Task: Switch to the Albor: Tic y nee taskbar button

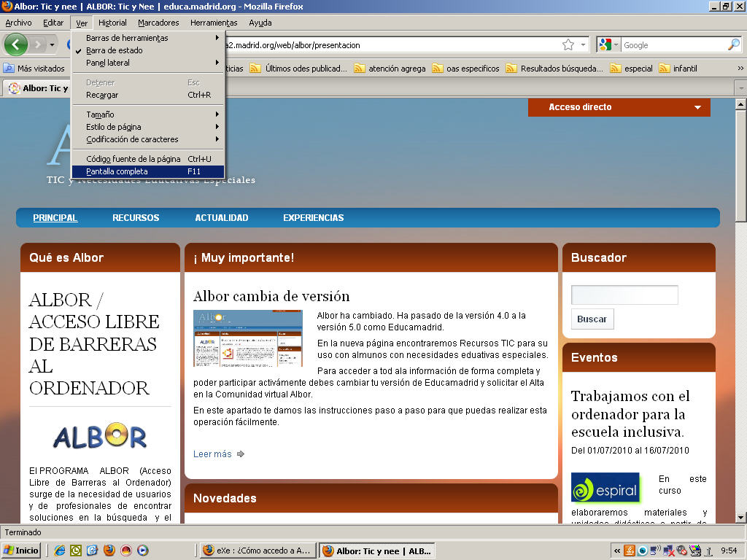Action: [x=377, y=551]
